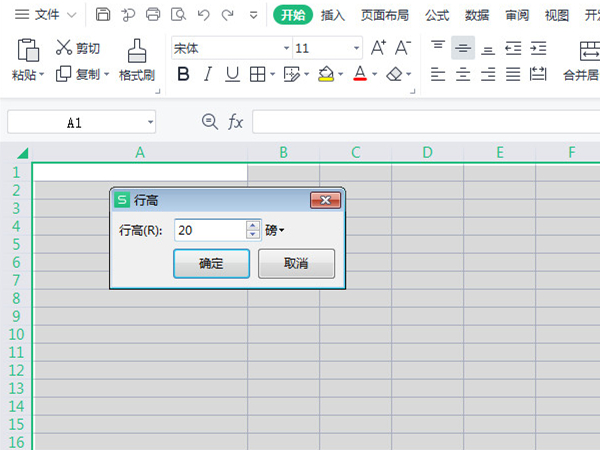The width and height of the screenshot is (600, 450).
Task: Open the font size 11 dropdown
Action: tap(356, 48)
